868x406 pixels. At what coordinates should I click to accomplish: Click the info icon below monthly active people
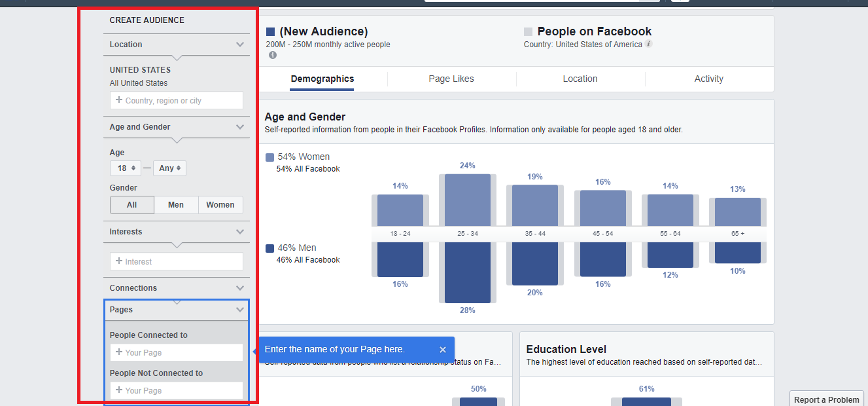pos(272,55)
